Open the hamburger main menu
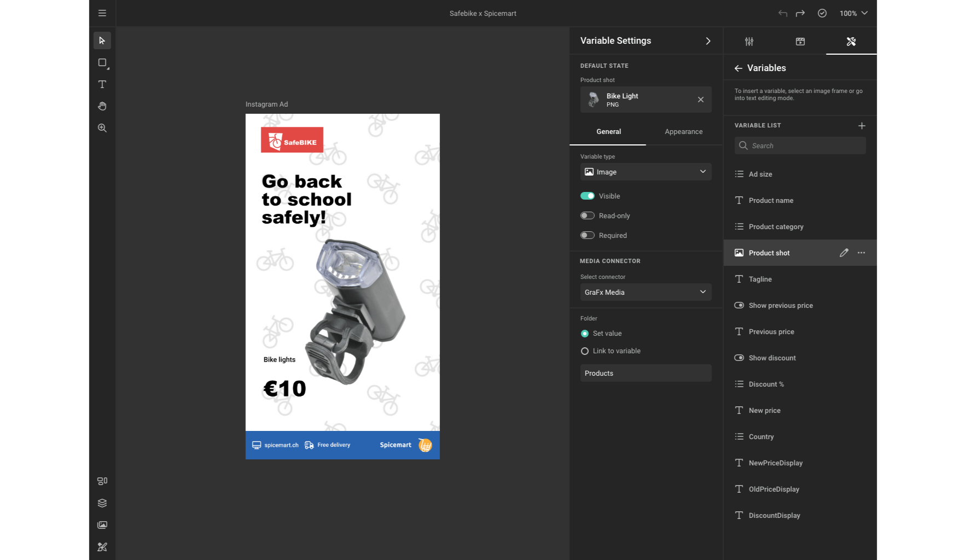 (102, 13)
